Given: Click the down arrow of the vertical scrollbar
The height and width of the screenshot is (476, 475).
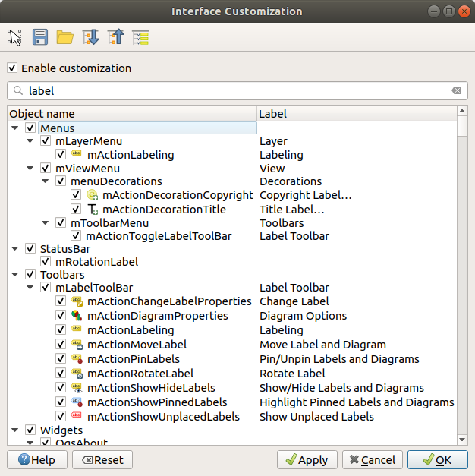Looking at the screenshot, I should [x=462, y=439].
